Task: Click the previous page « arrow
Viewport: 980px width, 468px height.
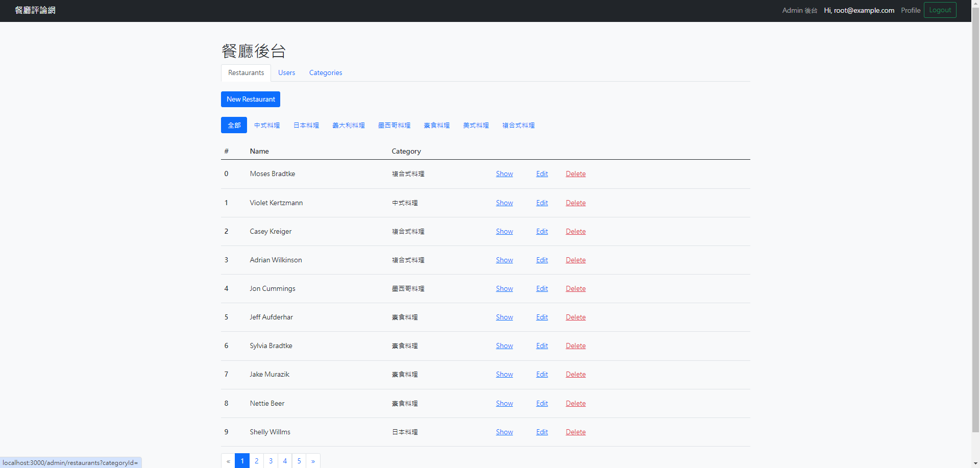Action: (228, 461)
